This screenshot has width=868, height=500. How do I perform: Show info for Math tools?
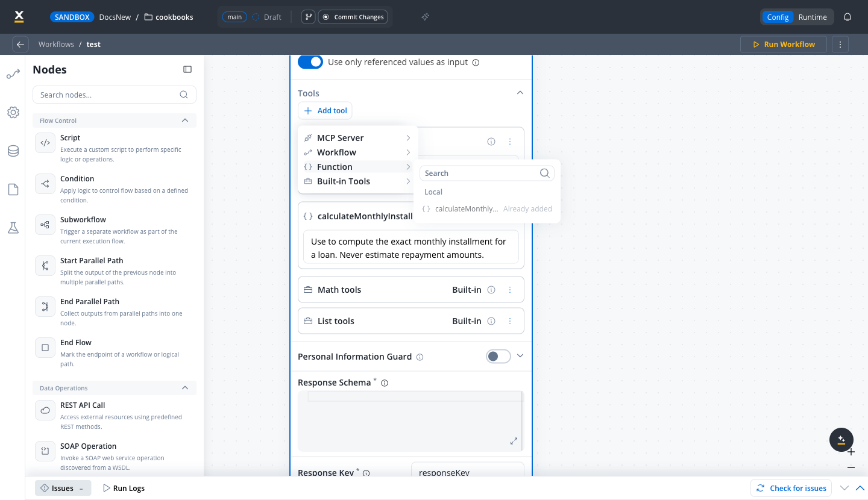(491, 290)
